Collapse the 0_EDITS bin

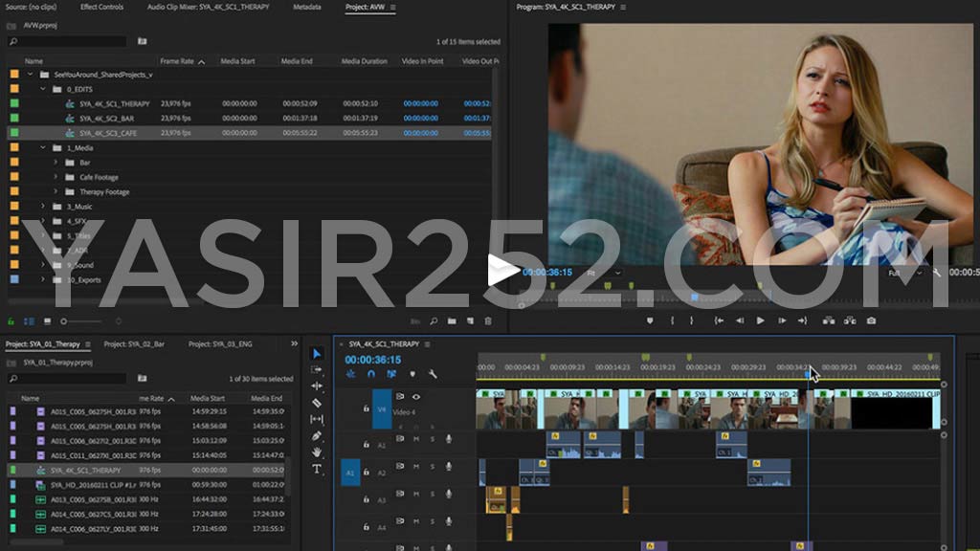pos(43,88)
